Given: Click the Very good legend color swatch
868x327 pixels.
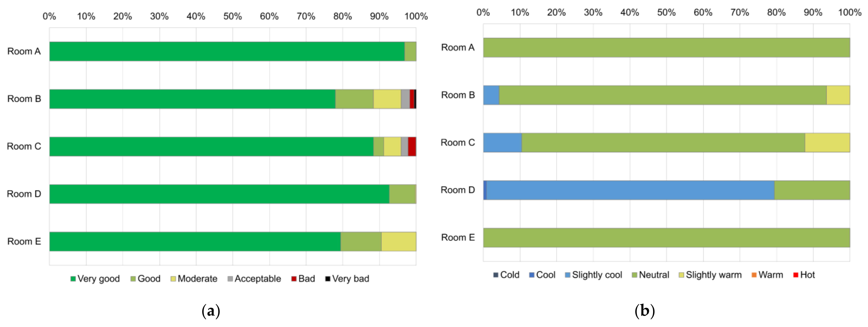Looking at the screenshot, I should point(73,279).
